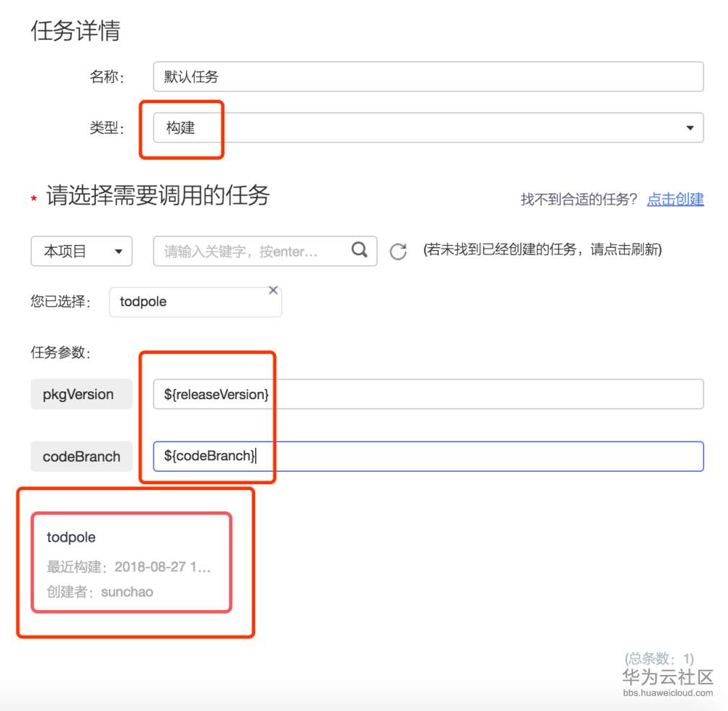Focus the keyword search input

(265, 251)
